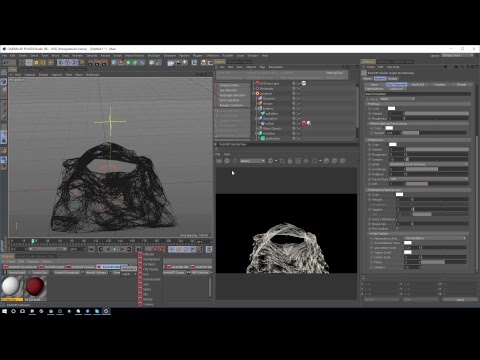Switch to the Coating tab

click(440, 84)
